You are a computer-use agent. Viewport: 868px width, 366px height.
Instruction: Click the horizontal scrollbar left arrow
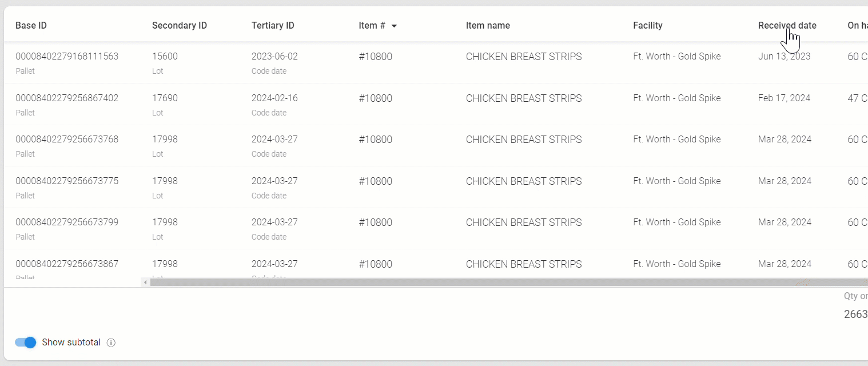pos(145,282)
